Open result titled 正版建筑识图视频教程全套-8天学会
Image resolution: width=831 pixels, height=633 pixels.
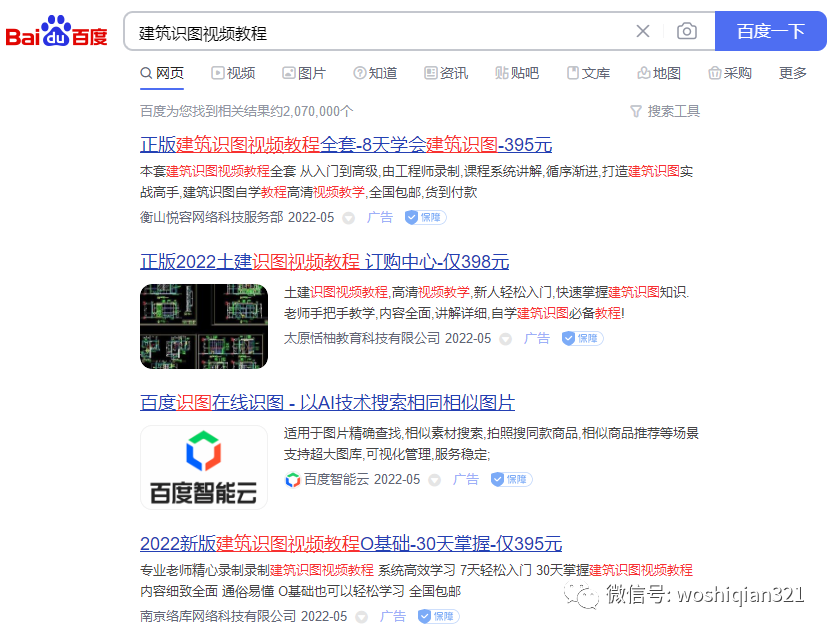click(346, 144)
